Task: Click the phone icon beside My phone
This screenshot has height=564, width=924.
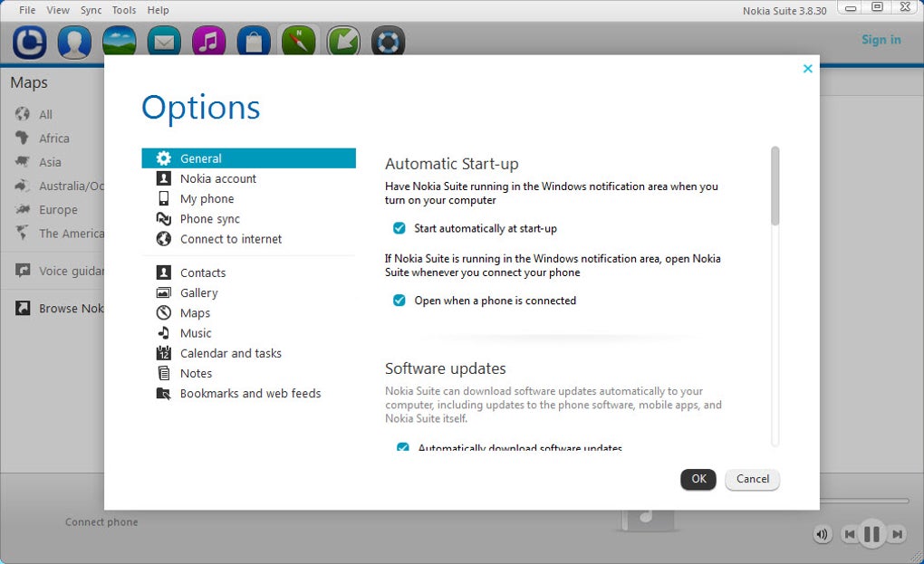Action: pos(163,198)
